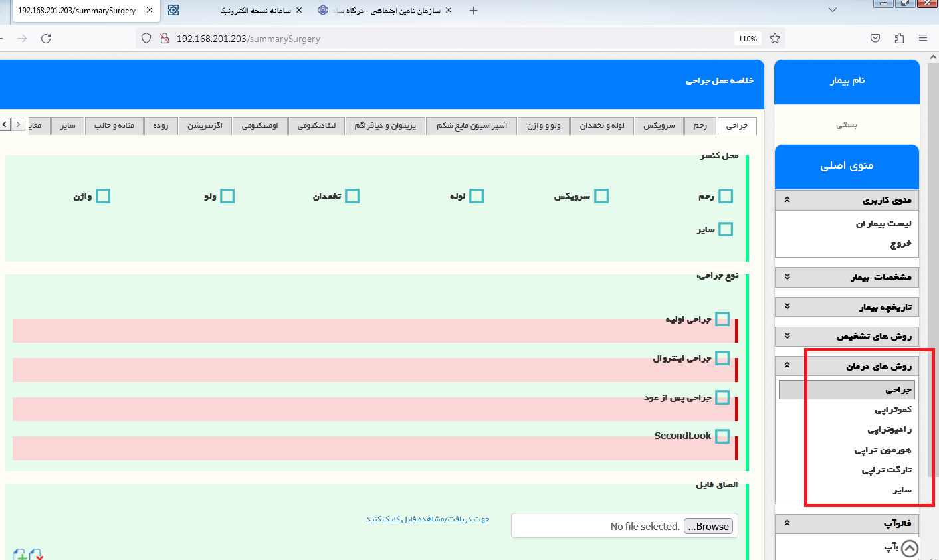Image resolution: width=939 pixels, height=560 pixels.
Task: Open a new browser tab with plus
Action: pyautogui.click(x=473, y=11)
